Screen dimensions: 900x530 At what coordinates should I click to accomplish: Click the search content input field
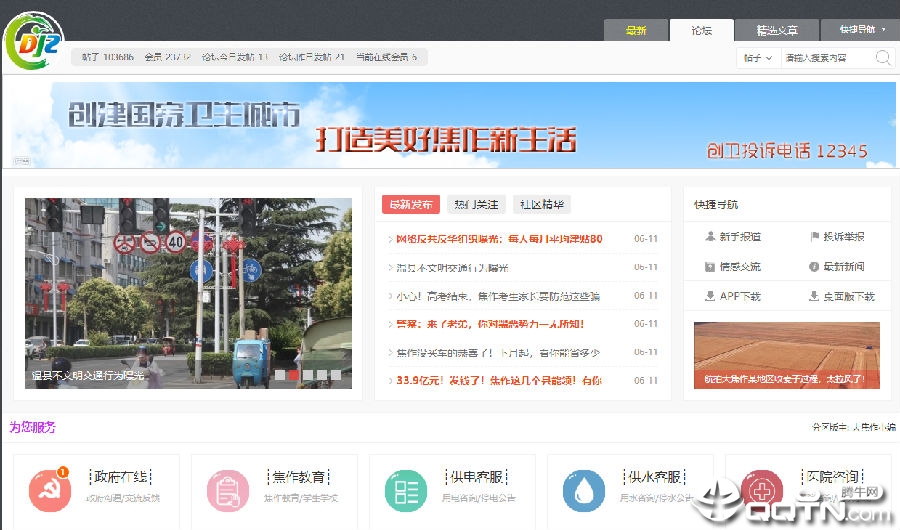825,58
